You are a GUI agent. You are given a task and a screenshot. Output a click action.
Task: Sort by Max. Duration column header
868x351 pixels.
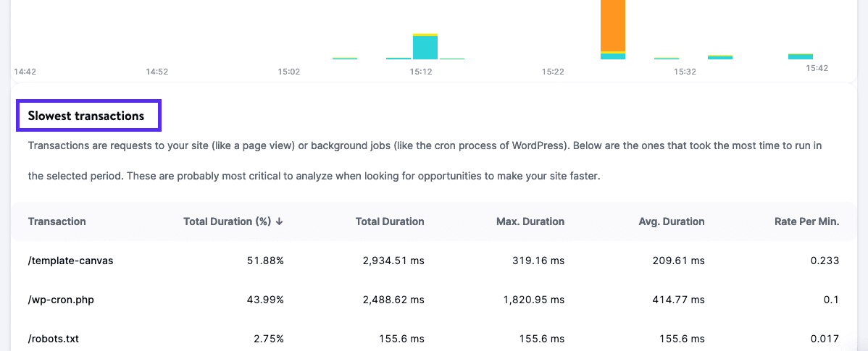pyautogui.click(x=530, y=221)
